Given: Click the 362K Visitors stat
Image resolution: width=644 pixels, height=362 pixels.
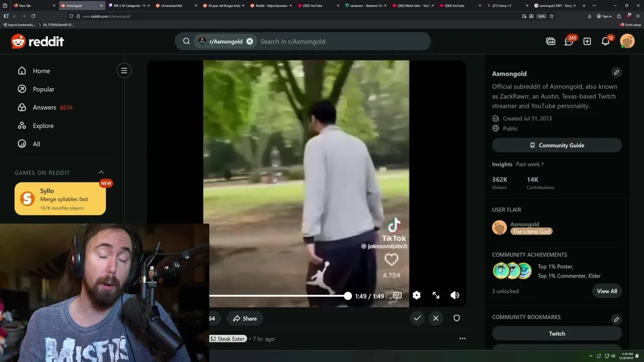Looking at the screenshot, I should click(x=500, y=183).
